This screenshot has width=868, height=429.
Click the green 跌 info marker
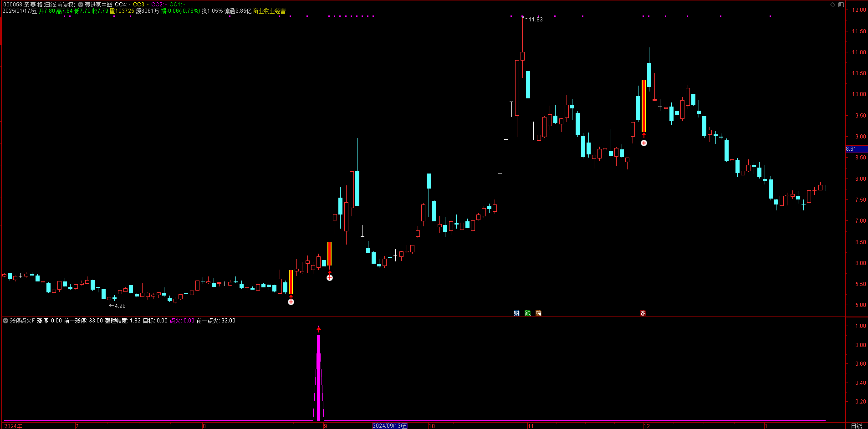[527, 313]
